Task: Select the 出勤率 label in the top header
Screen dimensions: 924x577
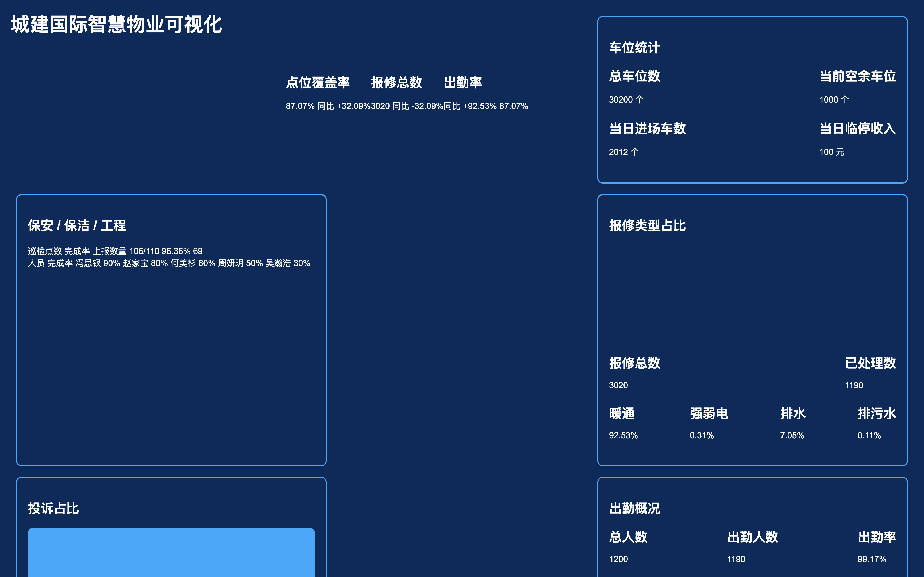Action: [x=463, y=83]
